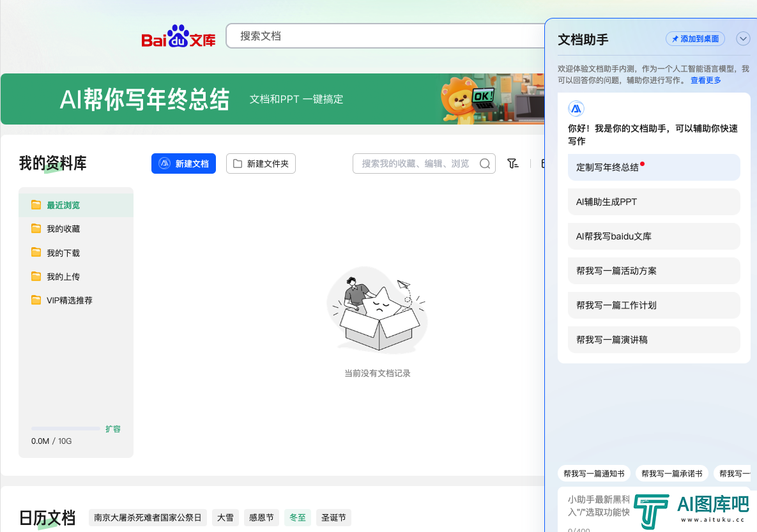Click the storage usage progress bar

[66, 429]
